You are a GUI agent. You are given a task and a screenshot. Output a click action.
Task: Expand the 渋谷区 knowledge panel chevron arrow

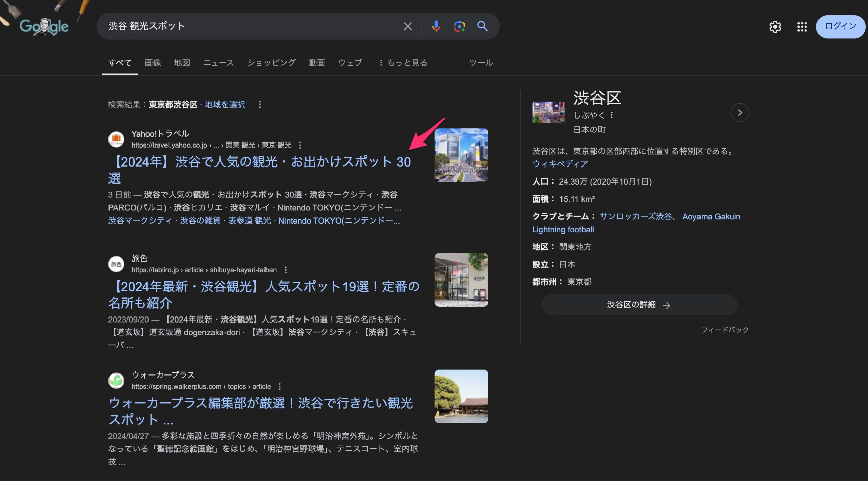pos(740,113)
